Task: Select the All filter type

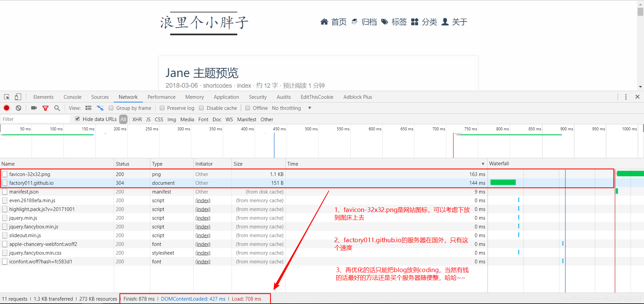Action: [x=123, y=120]
